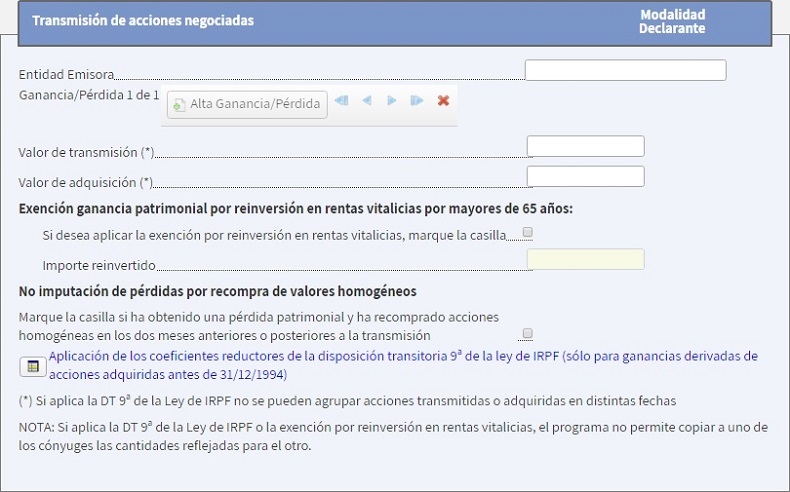
Task: Go to next Ganancia/Pérdida record
Action: [x=391, y=101]
